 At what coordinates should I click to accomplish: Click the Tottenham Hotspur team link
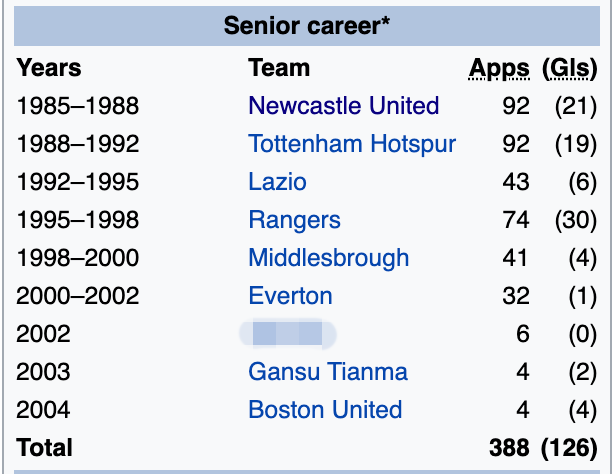pos(352,144)
